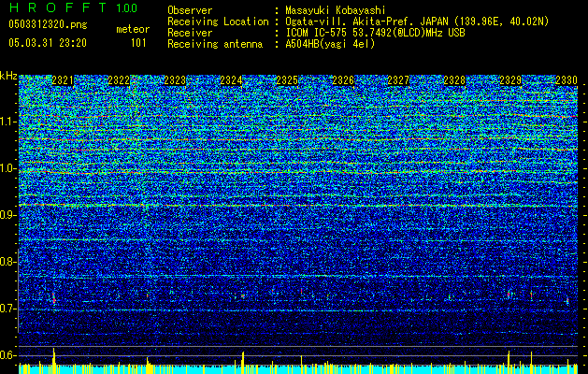Click the 1.1 frequency axis label
Screen dimensions: 588x374
click(x=8, y=122)
